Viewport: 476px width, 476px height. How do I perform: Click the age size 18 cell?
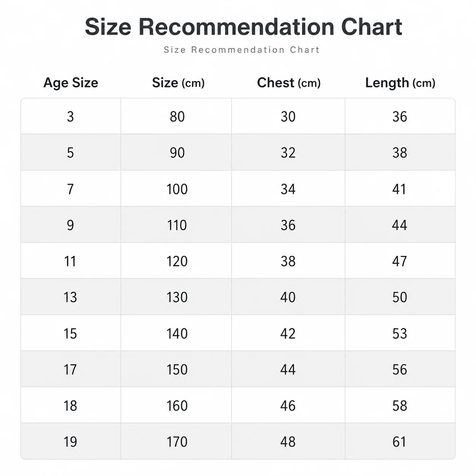[x=71, y=405]
